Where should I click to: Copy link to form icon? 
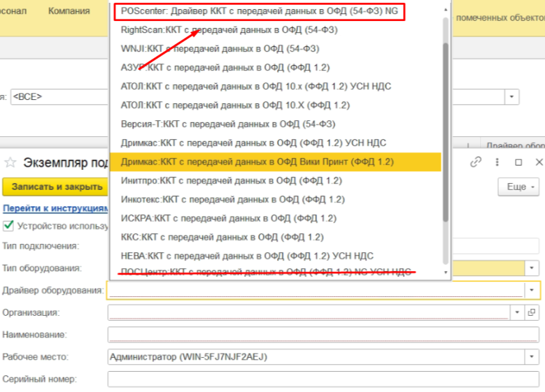[x=476, y=162]
